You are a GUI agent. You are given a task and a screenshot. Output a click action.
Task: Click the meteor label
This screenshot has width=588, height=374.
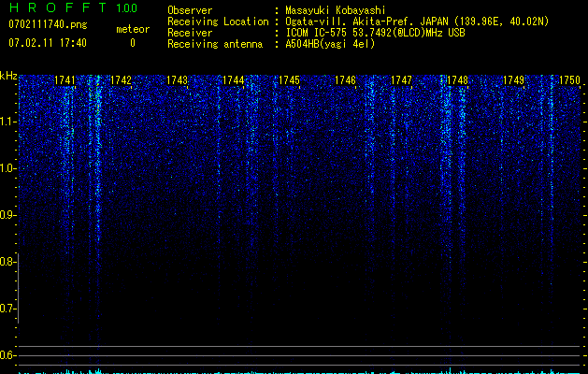[133, 29]
